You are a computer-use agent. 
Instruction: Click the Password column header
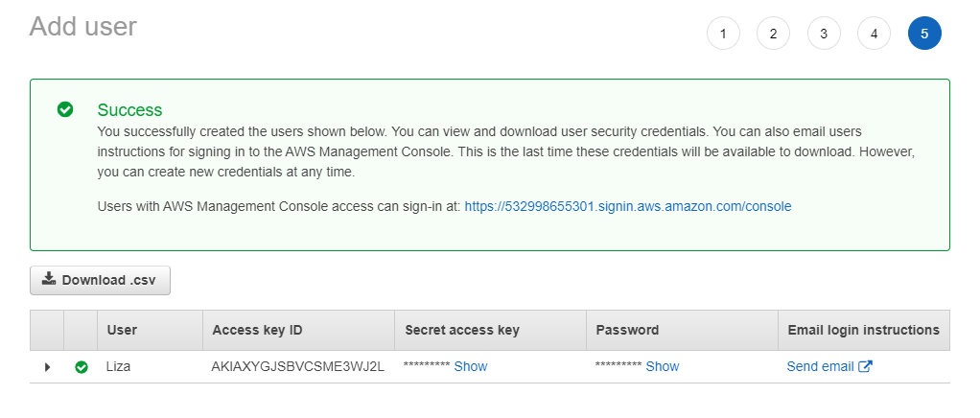click(x=627, y=330)
